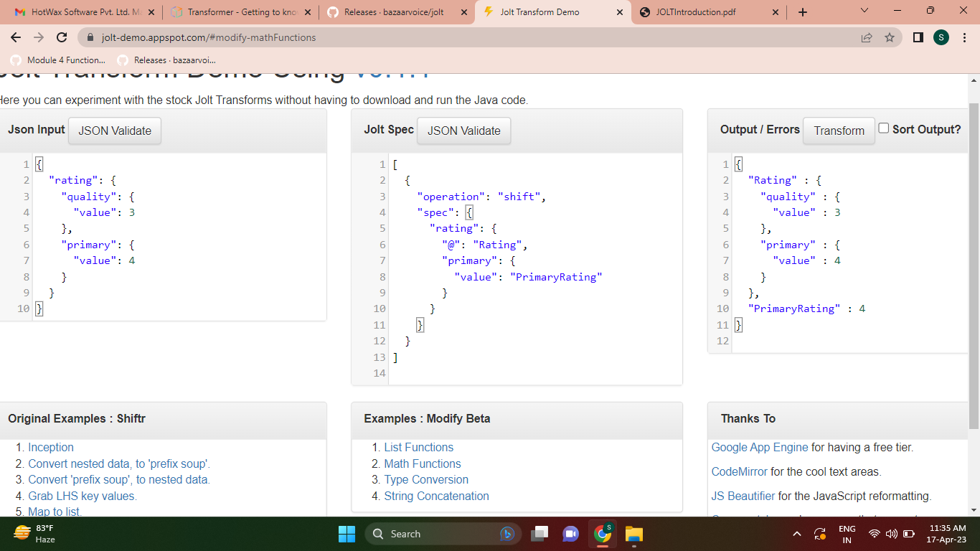Open the Google App Engine link
The width and height of the screenshot is (980, 551).
[760, 447]
